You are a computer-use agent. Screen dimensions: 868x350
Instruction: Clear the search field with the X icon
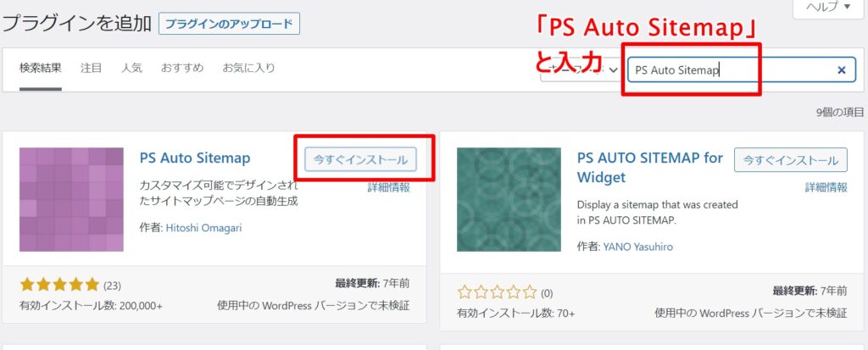click(x=842, y=70)
